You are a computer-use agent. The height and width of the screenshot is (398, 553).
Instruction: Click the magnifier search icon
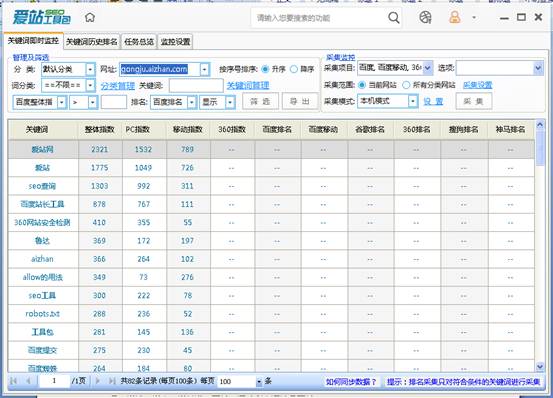[394, 17]
